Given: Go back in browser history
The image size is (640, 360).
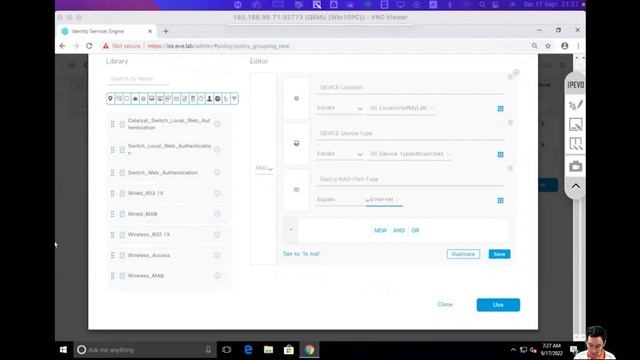Looking at the screenshot, I should (62, 46).
